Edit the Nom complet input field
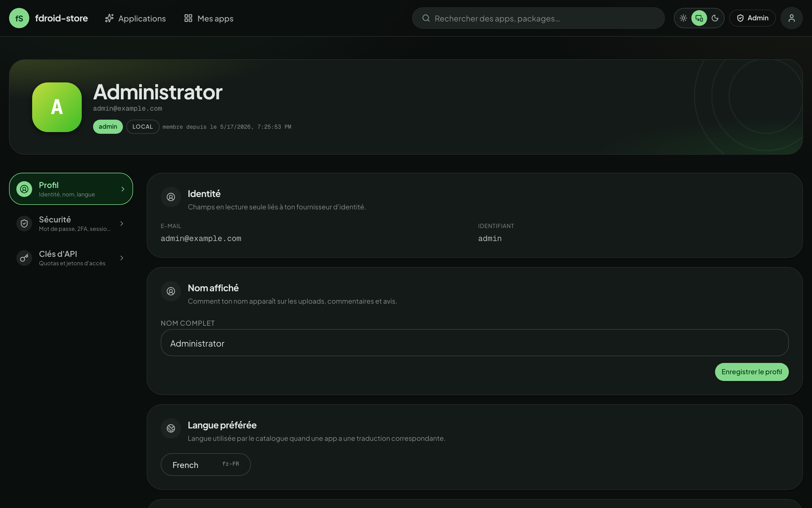Image resolution: width=812 pixels, height=508 pixels. click(x=475, y=343)
